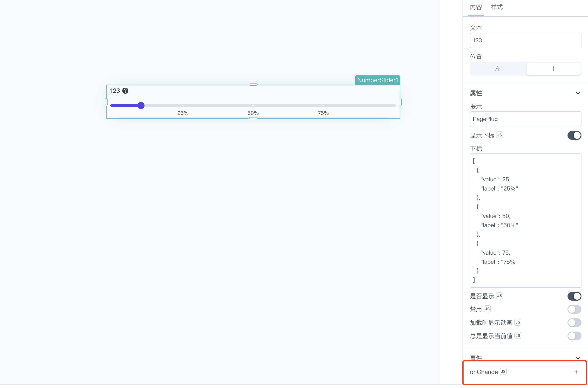This screenshot has height=388, width=588.
Task: Click inside the 下标 JSON editor
Action: [525, 220]
